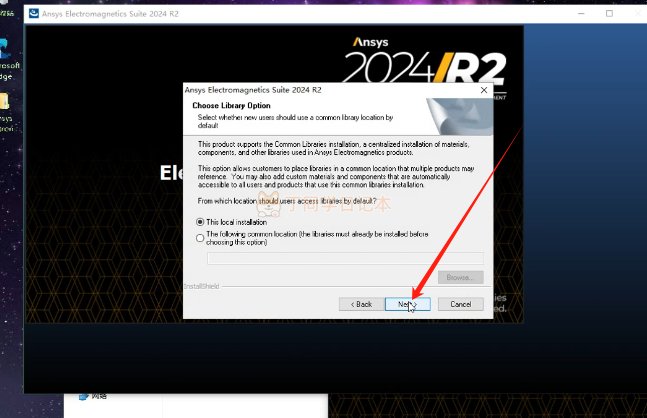Close the Choose Library Option dialog
Viewport: 647px width, 418px height.
coord(484,90)
